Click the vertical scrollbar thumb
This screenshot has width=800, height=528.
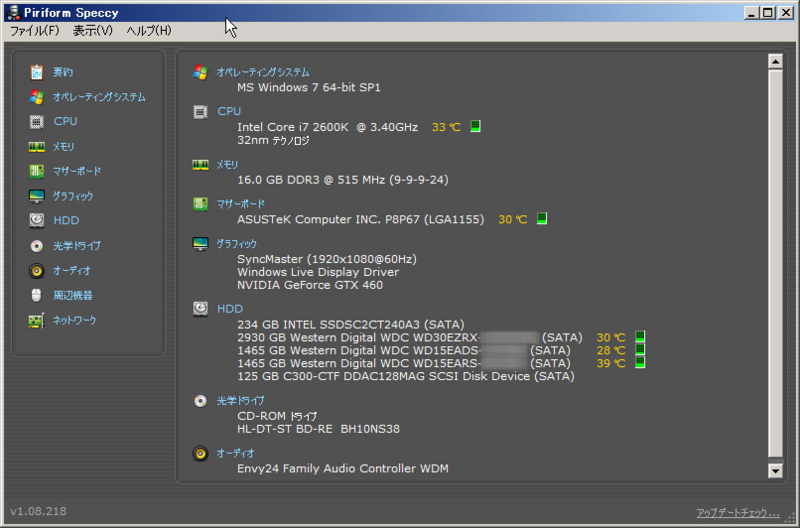[x=776, y=264]
